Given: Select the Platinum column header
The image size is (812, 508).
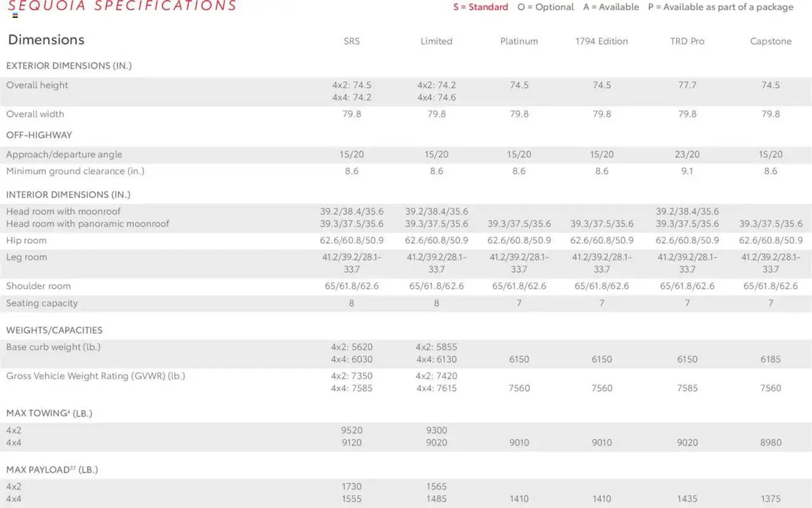Looking at the screenshot, I should pyautogui.click(x=519, y=41).
